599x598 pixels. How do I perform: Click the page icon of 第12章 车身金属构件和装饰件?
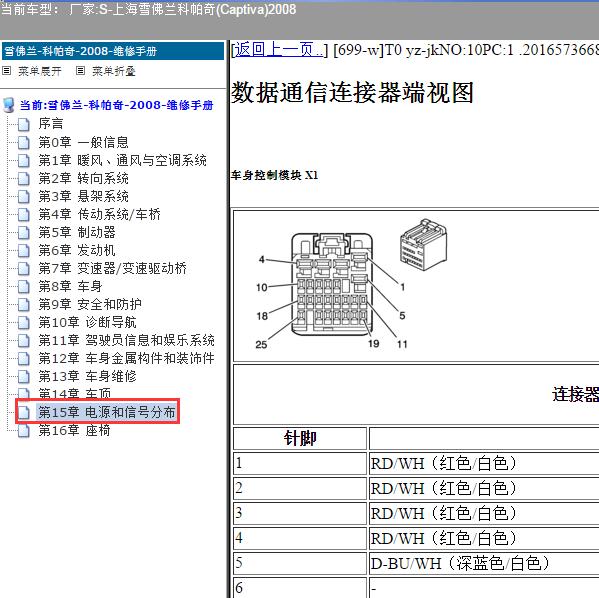coord(24,358)
